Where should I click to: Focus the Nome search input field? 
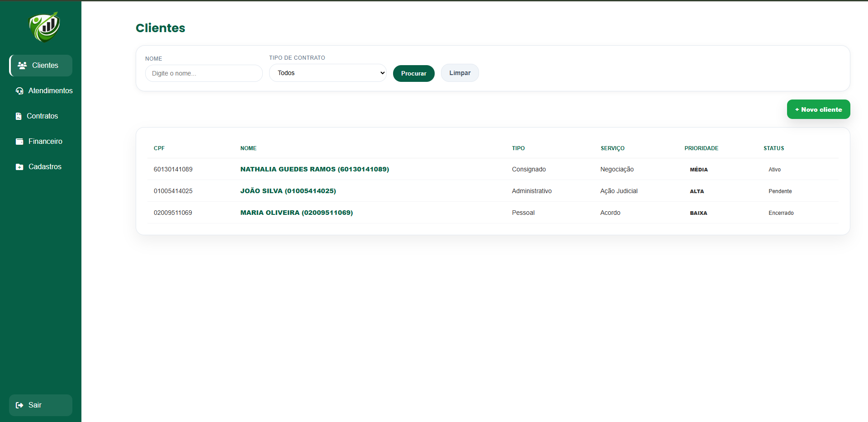(x=204, y=73)
